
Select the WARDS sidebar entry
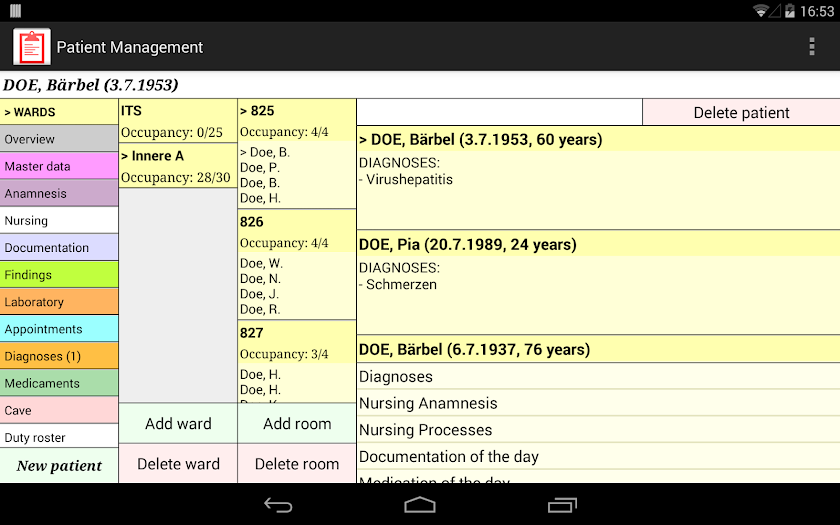[x=59, y=112]
